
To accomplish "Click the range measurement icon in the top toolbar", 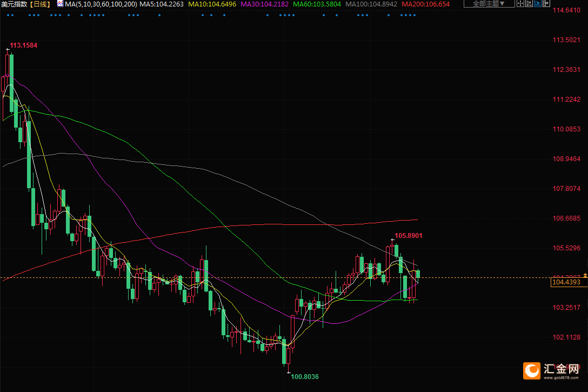I will (529, 3).
